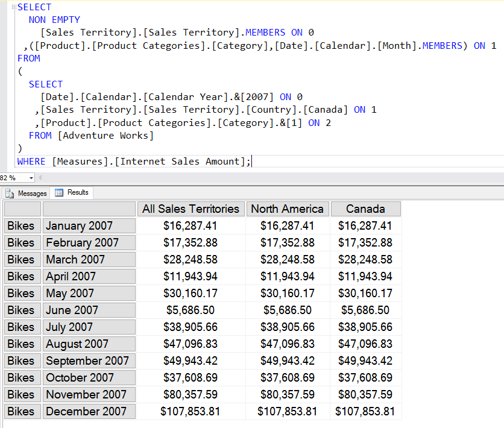Screen dimensions: 504x428
Task: Click the FROM [Adventure Works] line
Action: click(90, 135)
